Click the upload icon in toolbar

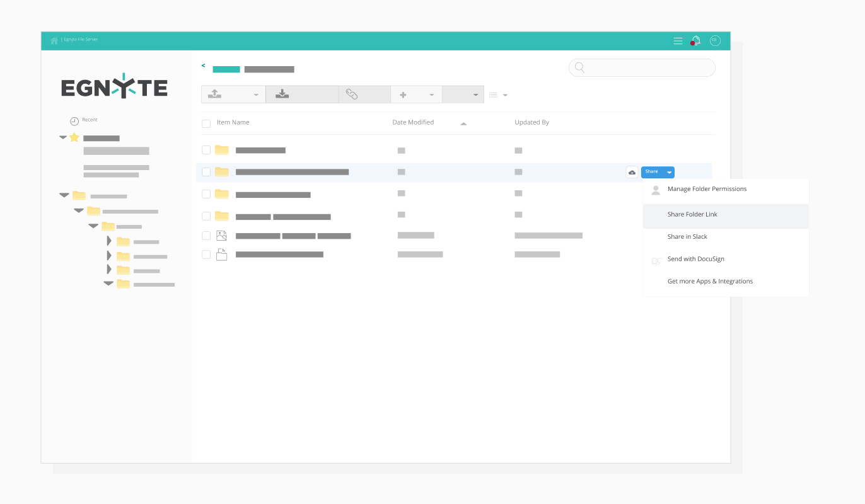coord(215,94)
